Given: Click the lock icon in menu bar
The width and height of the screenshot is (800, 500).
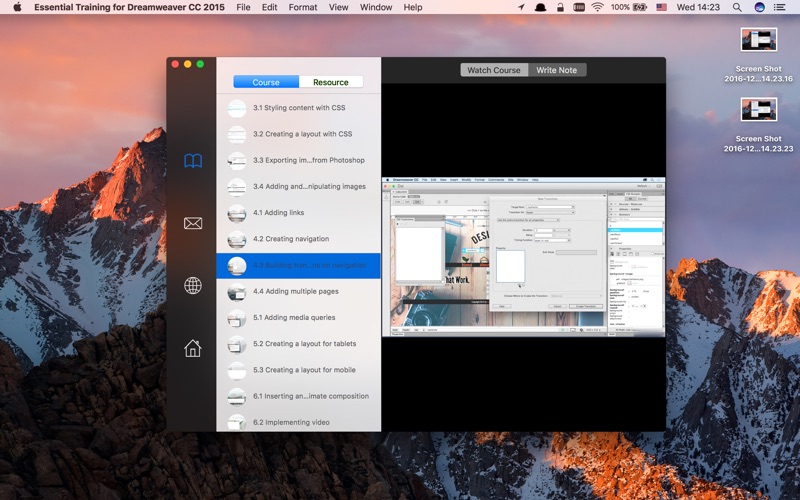Looking at the screenshot, I should coord(560,7).
